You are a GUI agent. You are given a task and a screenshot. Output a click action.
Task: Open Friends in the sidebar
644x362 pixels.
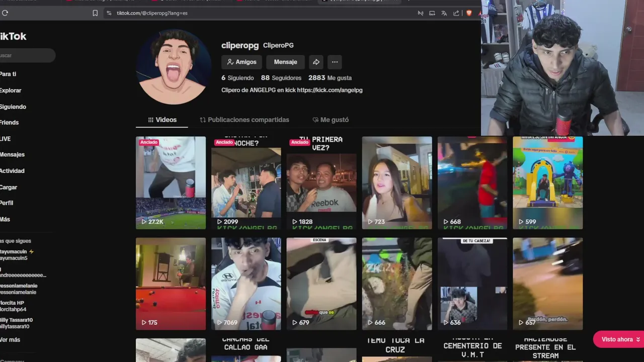[9, 123]
